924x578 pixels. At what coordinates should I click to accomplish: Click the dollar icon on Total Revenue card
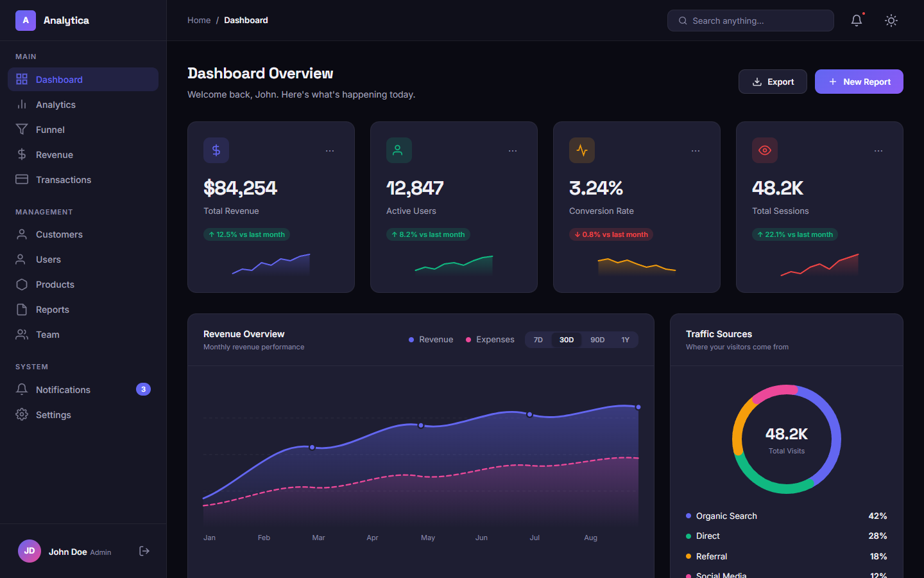(216, 150)
